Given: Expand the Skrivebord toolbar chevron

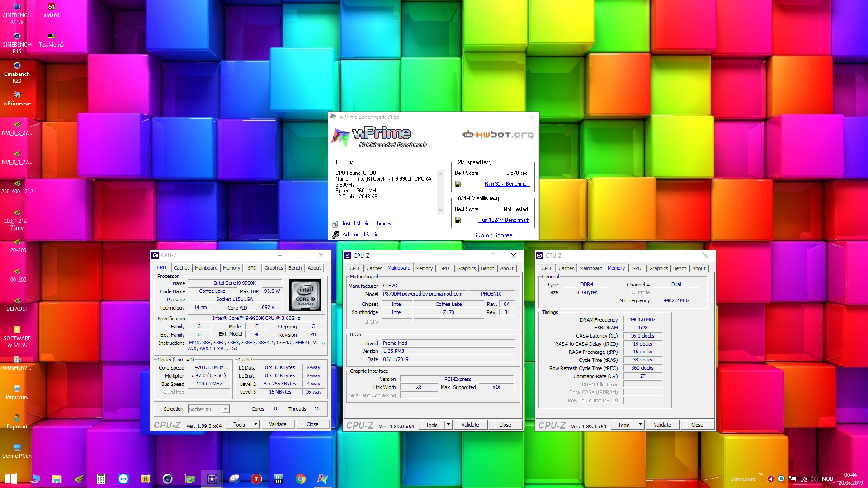Looking at the screenshot, I should [x=761, y=474].
